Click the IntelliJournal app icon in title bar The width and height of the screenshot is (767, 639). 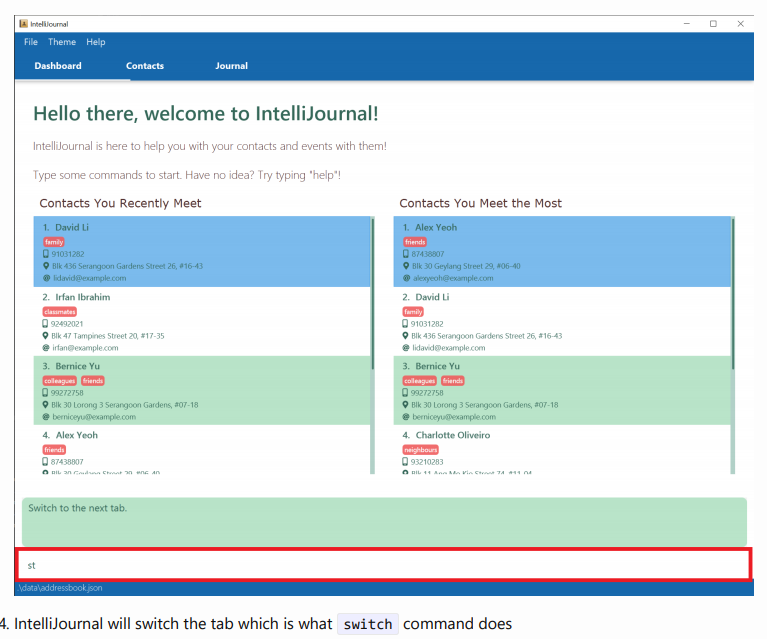[x=23, y=23]
